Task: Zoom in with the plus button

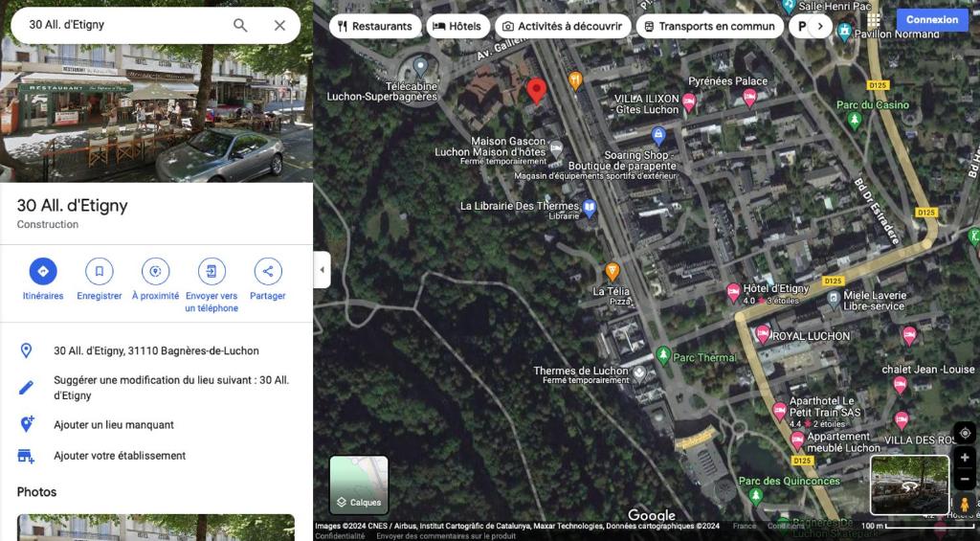Action: (965, 458)
